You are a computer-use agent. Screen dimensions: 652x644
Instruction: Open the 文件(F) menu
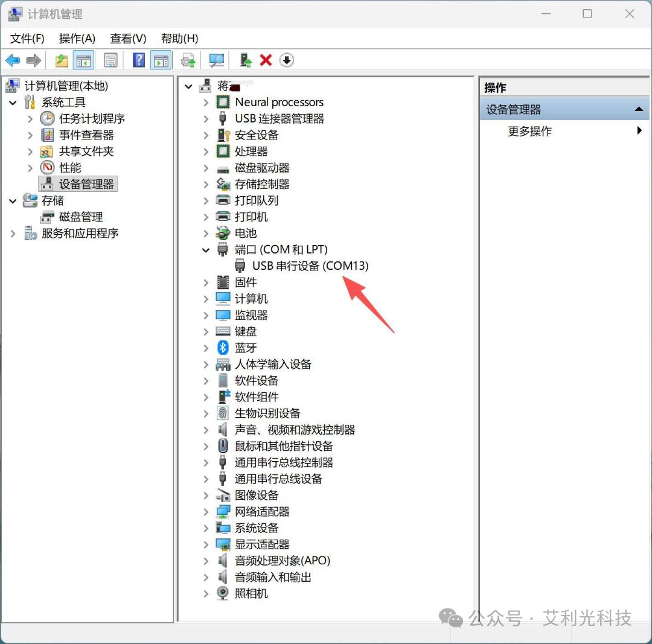pos(27,39)
